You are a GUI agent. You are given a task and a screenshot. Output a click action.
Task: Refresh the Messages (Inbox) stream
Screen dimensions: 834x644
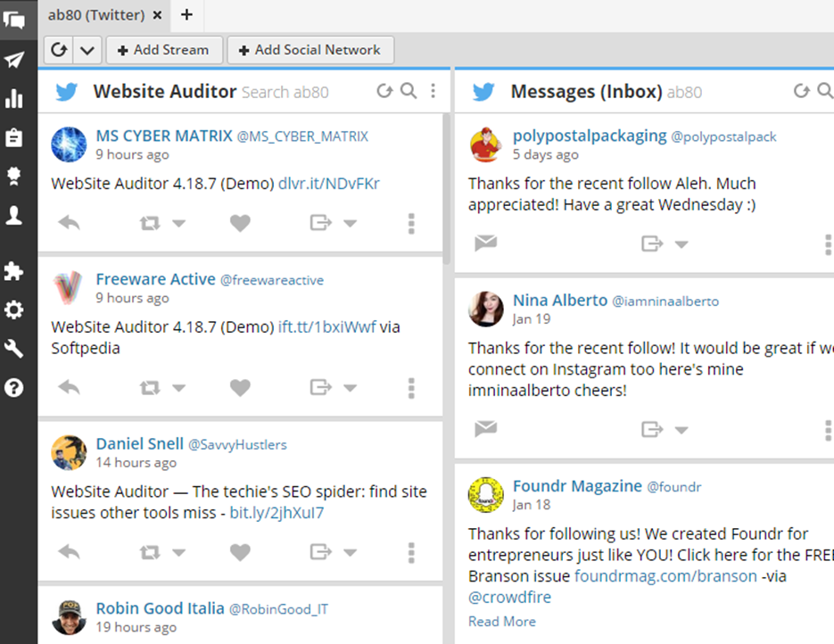pos(801,91)
